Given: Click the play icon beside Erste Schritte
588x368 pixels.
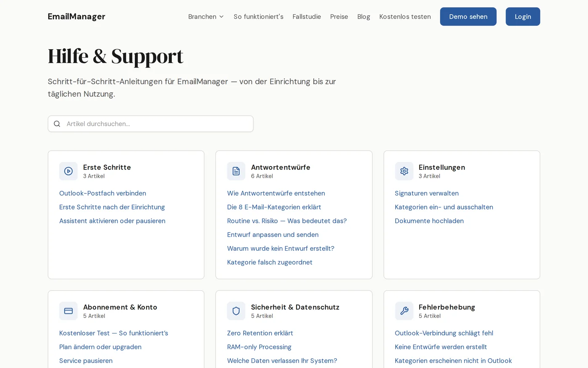Looking at the screenshot, I should [x=68, y=171].
